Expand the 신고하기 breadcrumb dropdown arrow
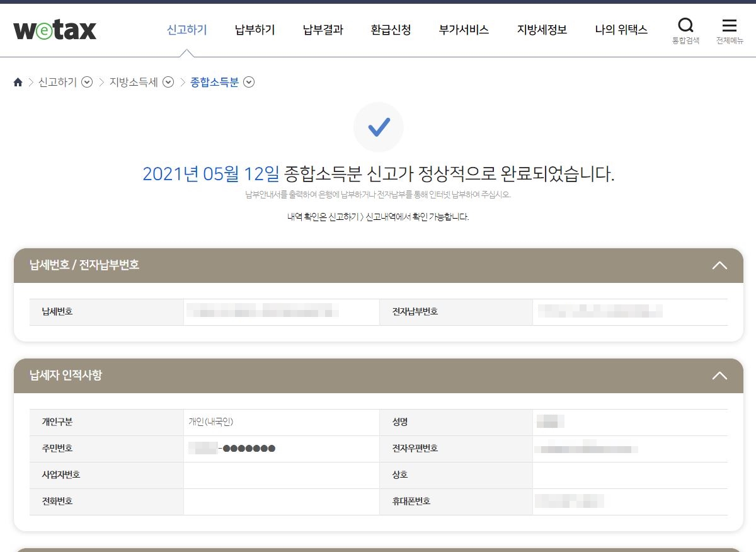The width and height of the screenshot is (756, 552). point(88,82)
